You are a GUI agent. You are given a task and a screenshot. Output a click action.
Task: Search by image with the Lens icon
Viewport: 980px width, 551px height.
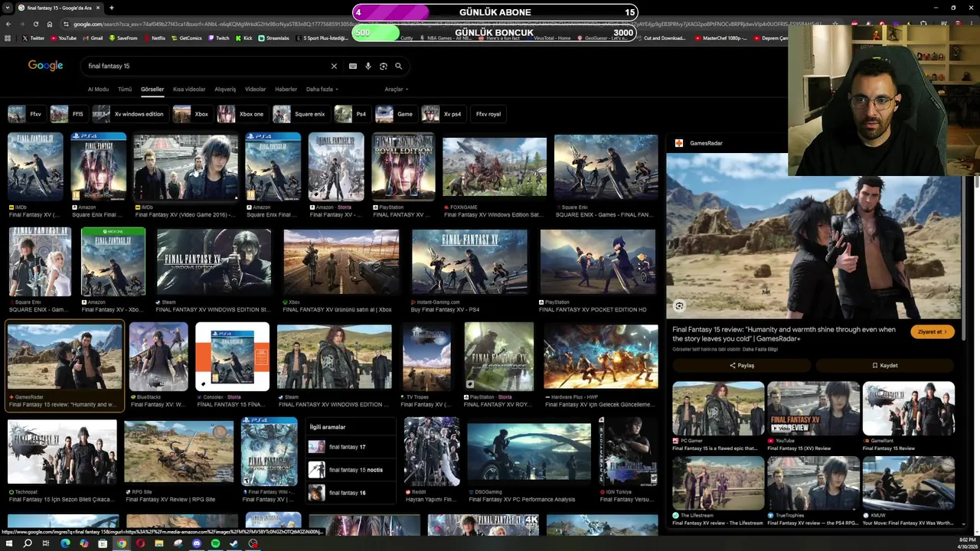click(383, 66)
